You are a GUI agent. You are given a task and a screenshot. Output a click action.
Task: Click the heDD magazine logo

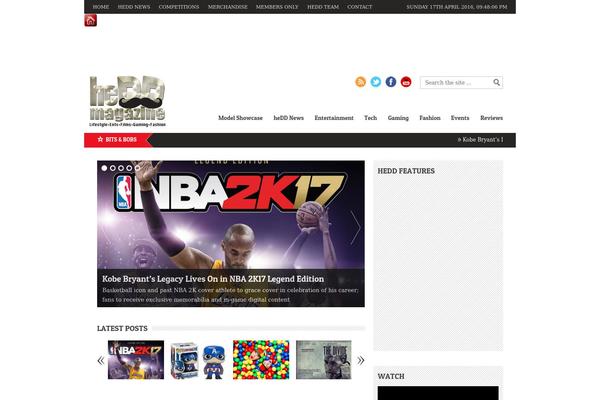[x=127, y=101]
